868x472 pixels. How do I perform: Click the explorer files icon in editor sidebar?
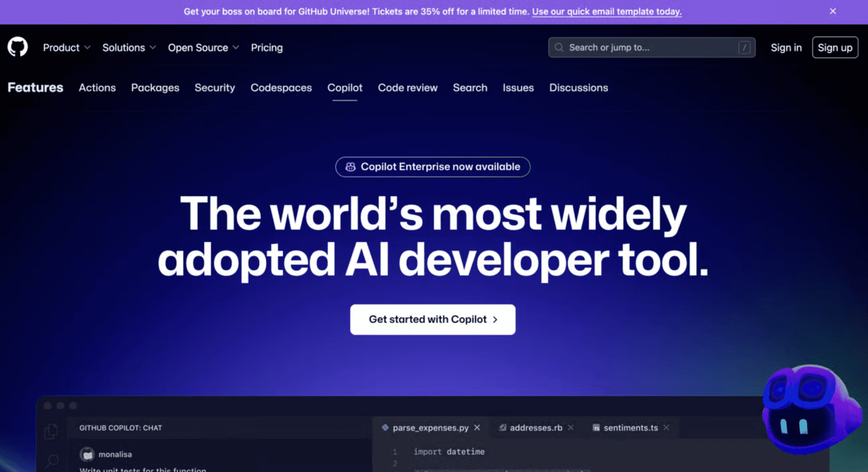point(52,431)
